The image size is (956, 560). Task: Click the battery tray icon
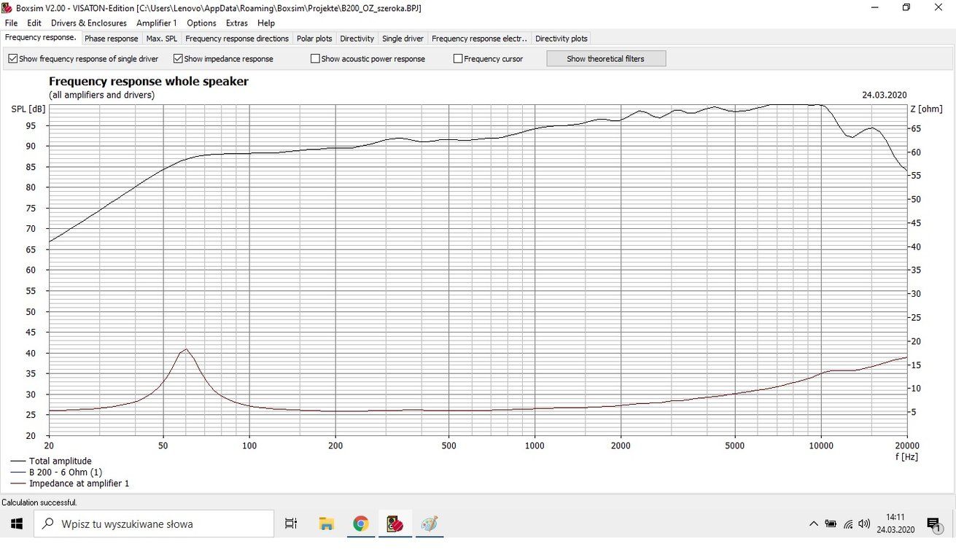(831, 524)
